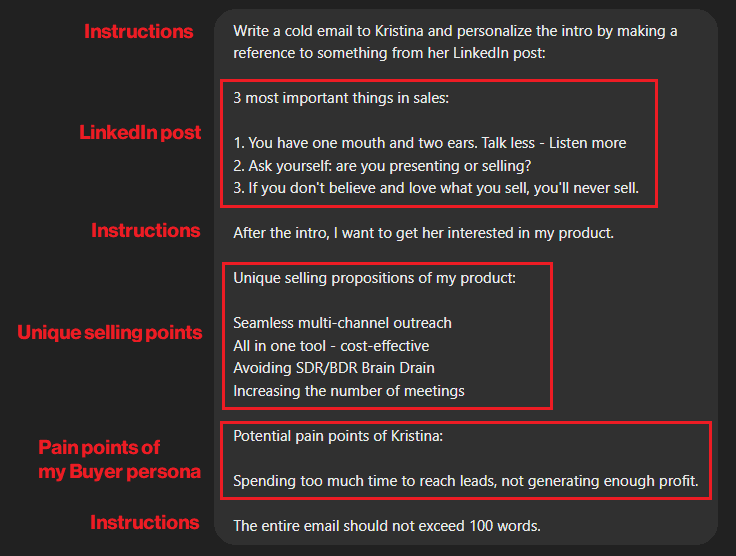The height and width of the screenshot is (556, 736).
Task: Click the line 'Ask yourself: are you presenting or selling?'
Action: 382,166
